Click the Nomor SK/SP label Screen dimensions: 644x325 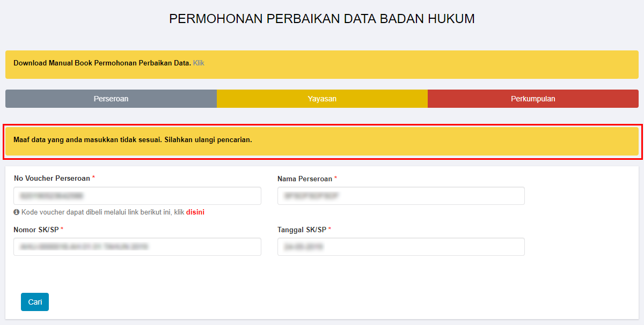[x=36, y=230]
